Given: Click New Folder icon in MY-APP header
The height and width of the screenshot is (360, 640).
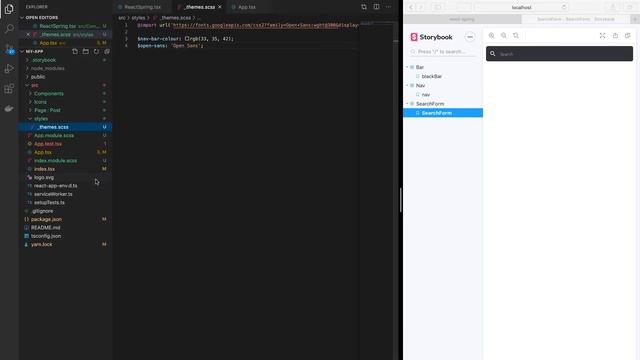Looking at the screenshot, I should [x=86, y=51].
